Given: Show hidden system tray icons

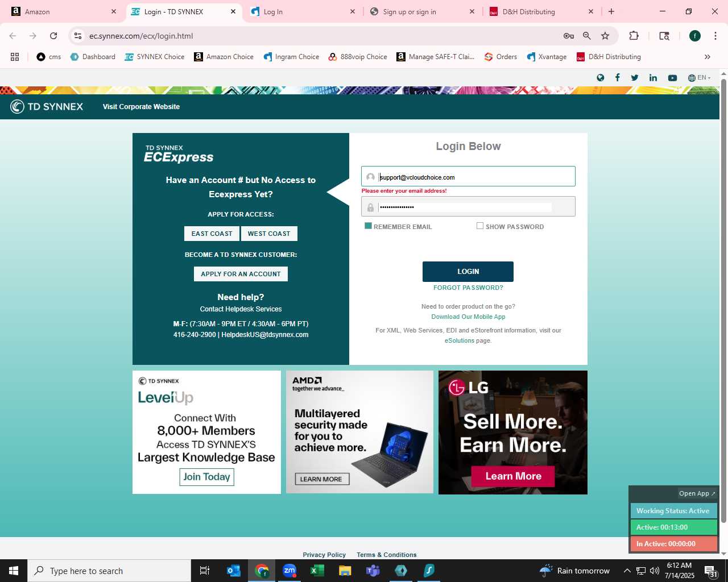Looking at the screenshot, I should [627, 571].
